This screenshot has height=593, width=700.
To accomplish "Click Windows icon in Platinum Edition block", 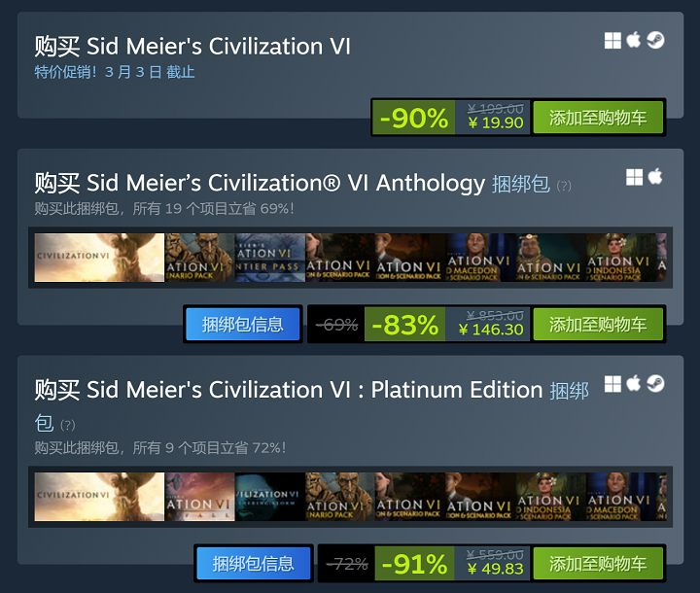I will [612, 384].
